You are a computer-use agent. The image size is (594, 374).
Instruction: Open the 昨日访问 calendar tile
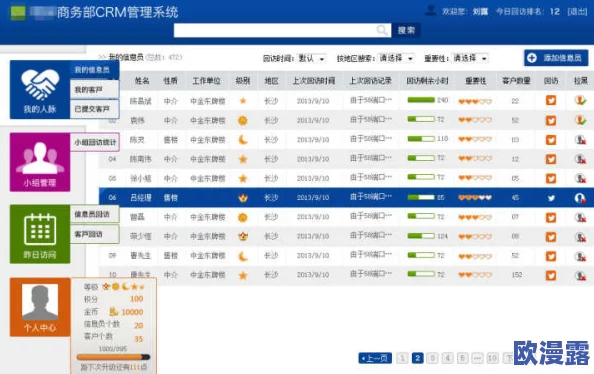(40, 234)
